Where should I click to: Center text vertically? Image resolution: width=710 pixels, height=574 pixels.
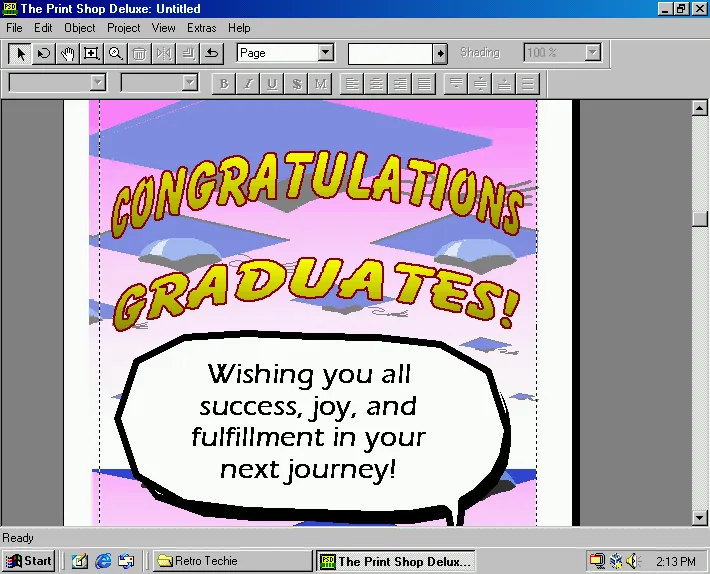480,84
